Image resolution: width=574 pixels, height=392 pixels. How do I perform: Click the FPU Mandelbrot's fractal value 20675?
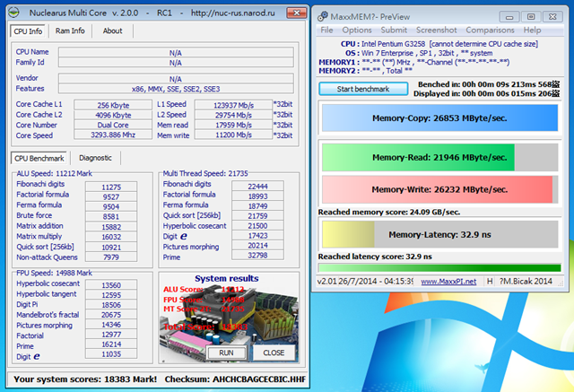tap(111, 315)
